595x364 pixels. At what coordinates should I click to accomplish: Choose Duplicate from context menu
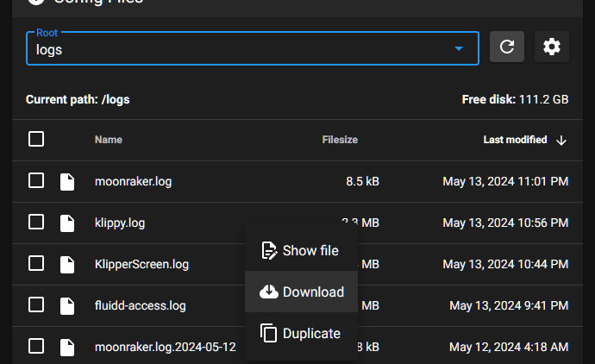click(x=301, y=333)
